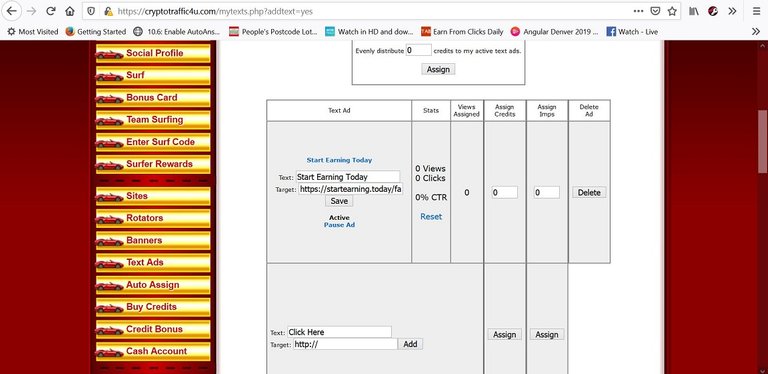Click the Pause Ad link

[x=339, y=225]
